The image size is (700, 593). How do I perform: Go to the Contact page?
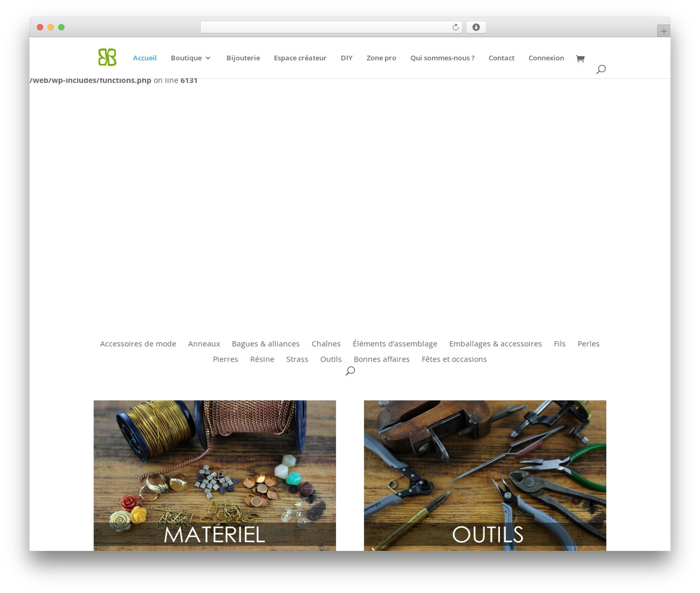click(501, 58)
